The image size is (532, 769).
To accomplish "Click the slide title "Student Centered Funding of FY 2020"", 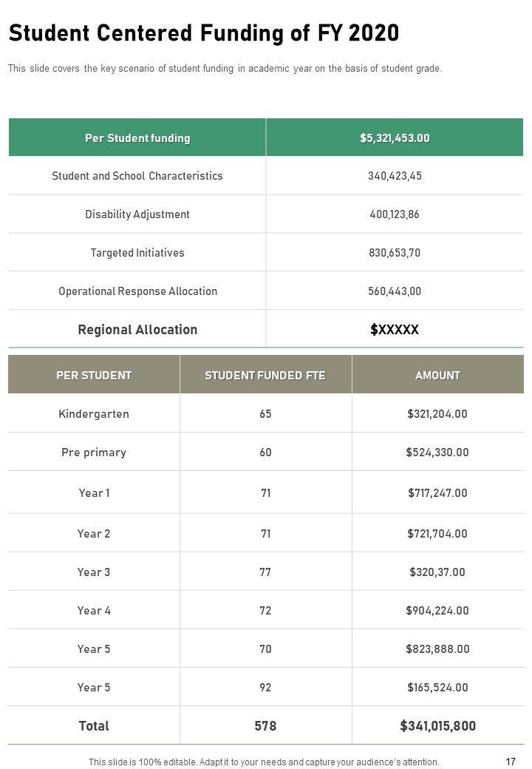I will coord(204,33).
